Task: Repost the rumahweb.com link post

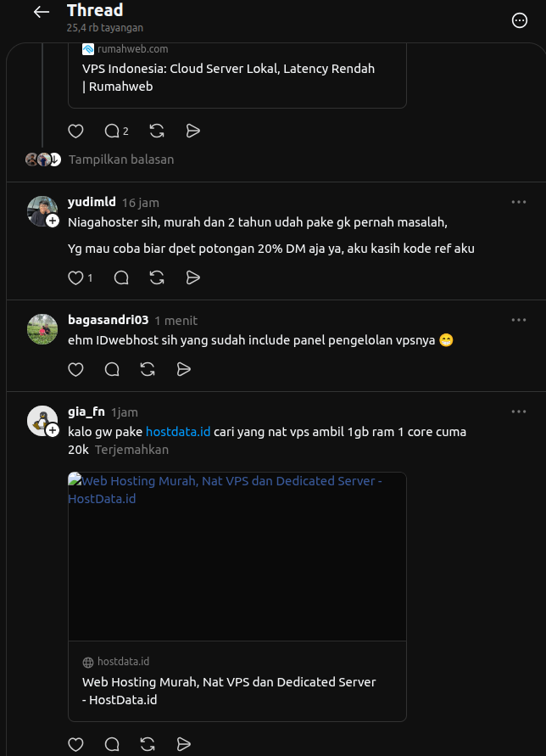Action: [157, 131]
